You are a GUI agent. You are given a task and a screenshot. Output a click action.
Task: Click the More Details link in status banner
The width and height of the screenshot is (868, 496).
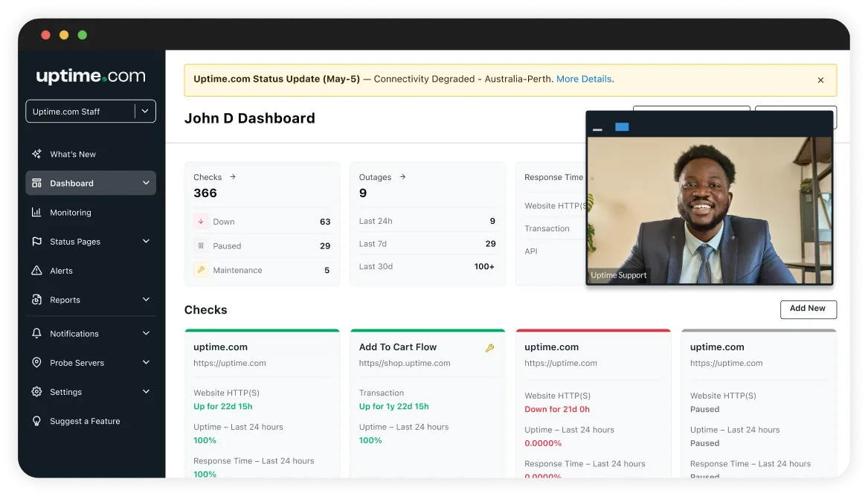pos(583,79)
